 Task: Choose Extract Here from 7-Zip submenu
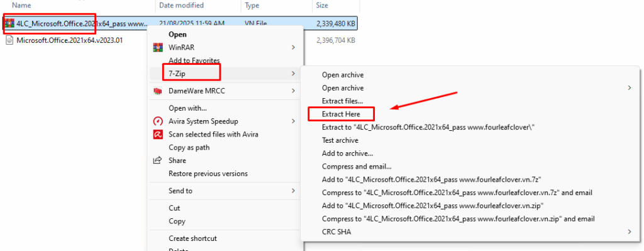pos(341,114)
